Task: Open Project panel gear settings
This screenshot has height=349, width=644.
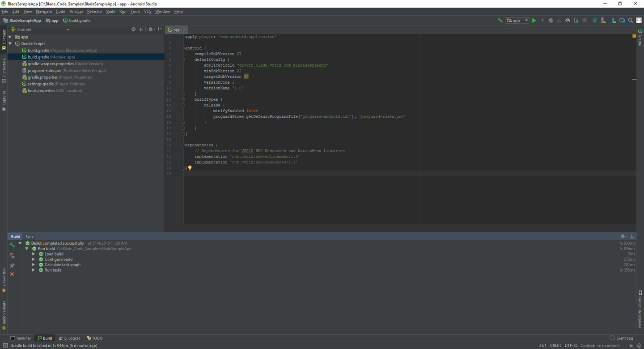Action: coord(152,30)
